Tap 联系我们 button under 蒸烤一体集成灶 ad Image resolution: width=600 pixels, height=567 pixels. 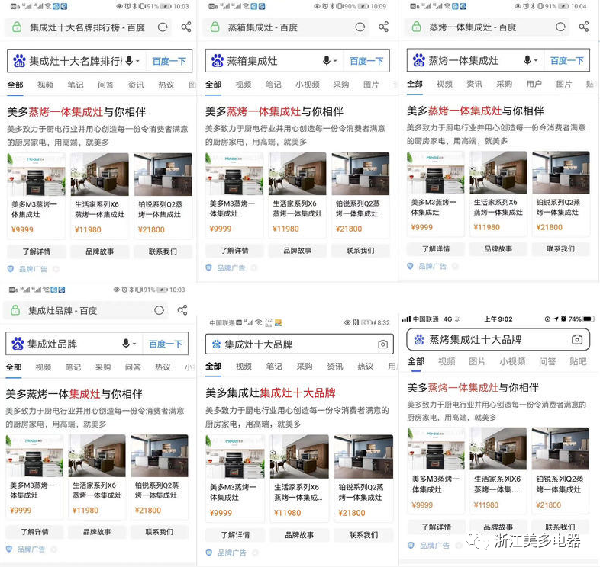click(x=561, y=249)
